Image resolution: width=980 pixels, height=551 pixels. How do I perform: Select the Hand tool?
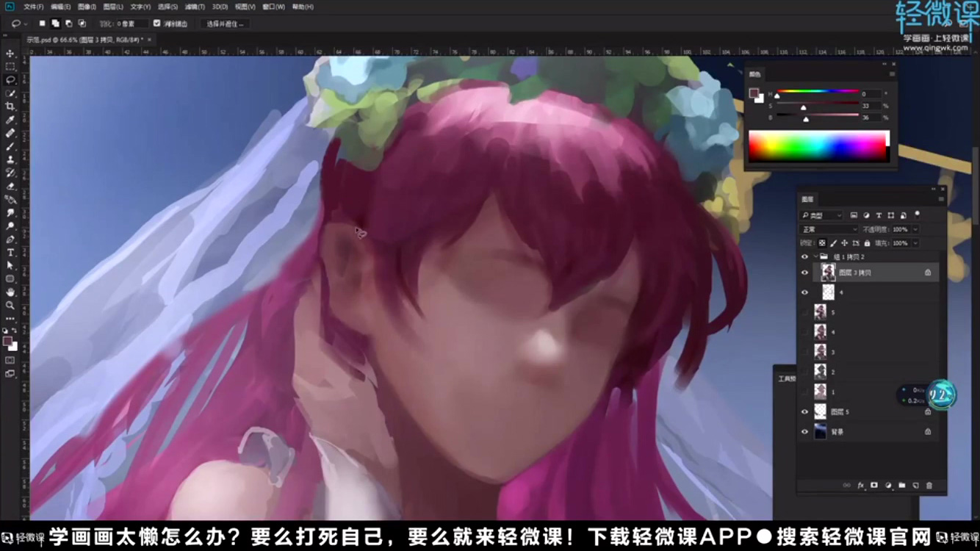point(10,292)
